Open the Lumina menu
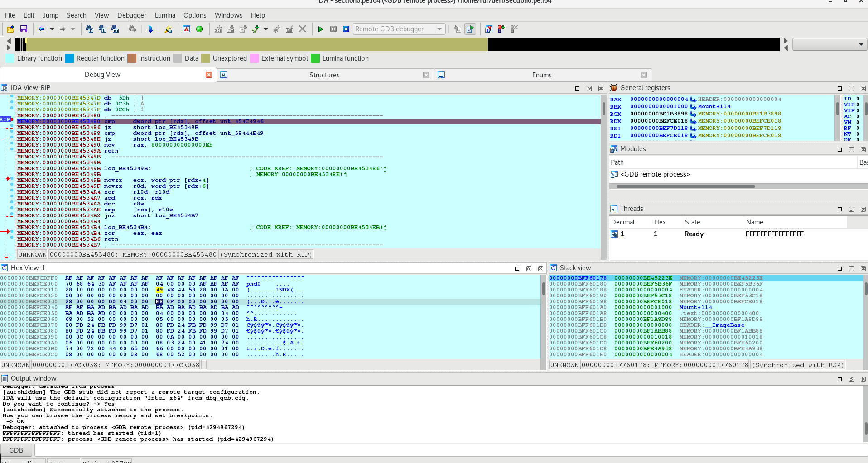Image resolution: width=868 pixels, height=463 pixels. click(165, 15)
